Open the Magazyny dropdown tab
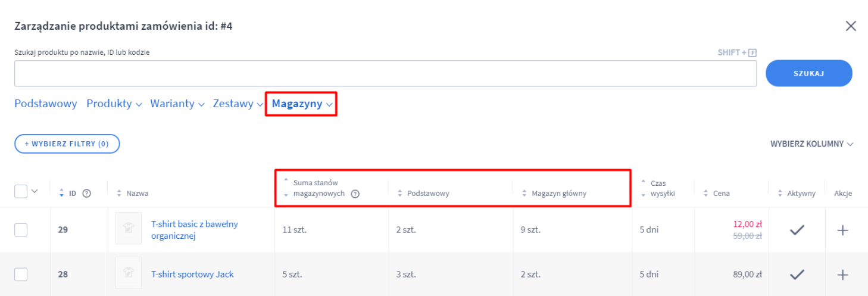This screenshot has height=296, width=868. [302, 104]
